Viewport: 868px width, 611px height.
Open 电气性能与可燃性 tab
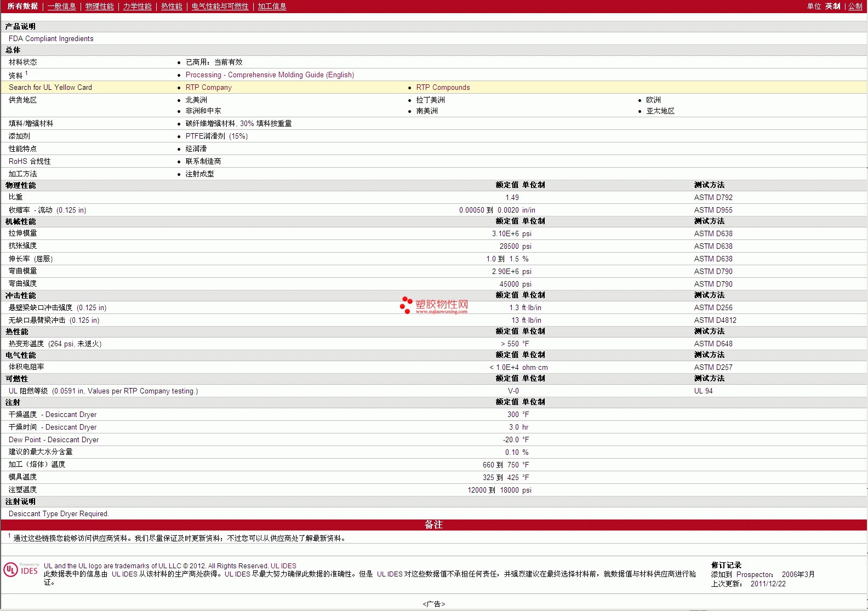(220, 7)
